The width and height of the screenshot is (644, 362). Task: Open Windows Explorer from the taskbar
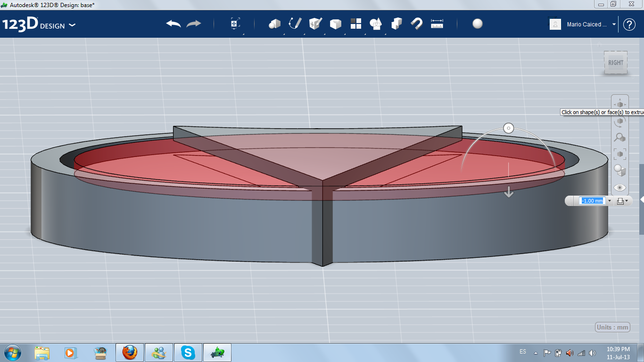[x=42, y=353]
